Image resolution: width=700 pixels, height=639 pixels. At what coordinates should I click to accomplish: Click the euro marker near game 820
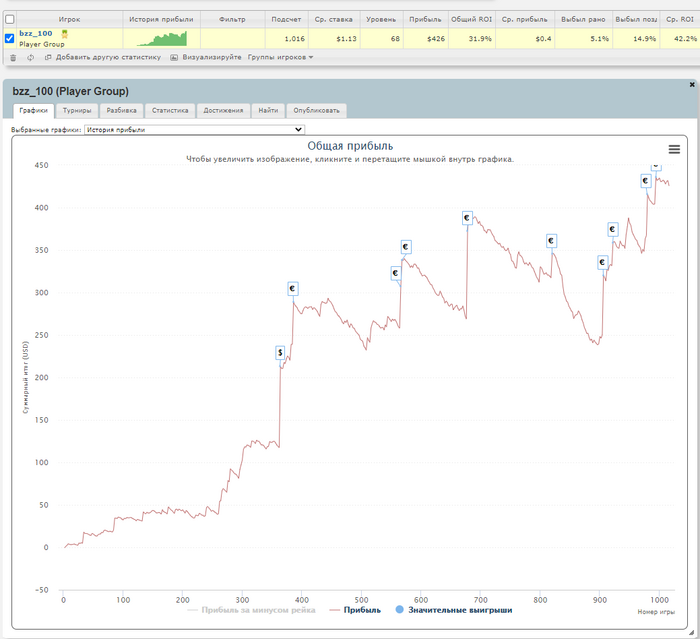[551, 241]
